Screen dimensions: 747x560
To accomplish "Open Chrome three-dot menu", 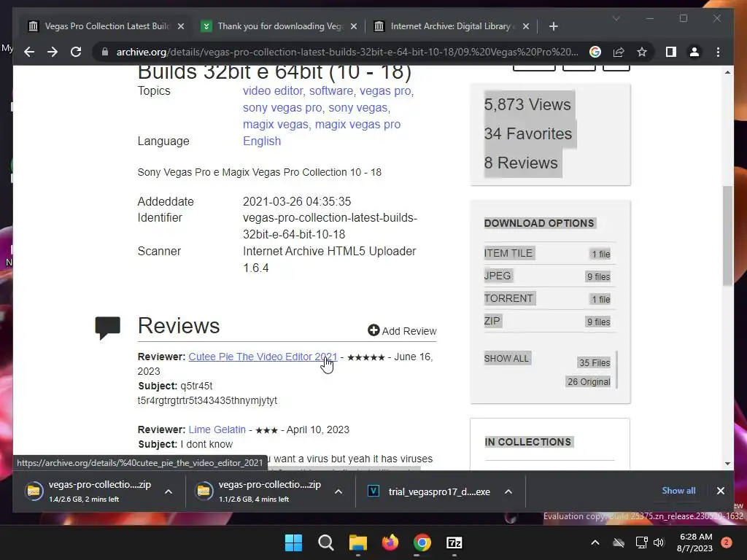I will 718,52.
